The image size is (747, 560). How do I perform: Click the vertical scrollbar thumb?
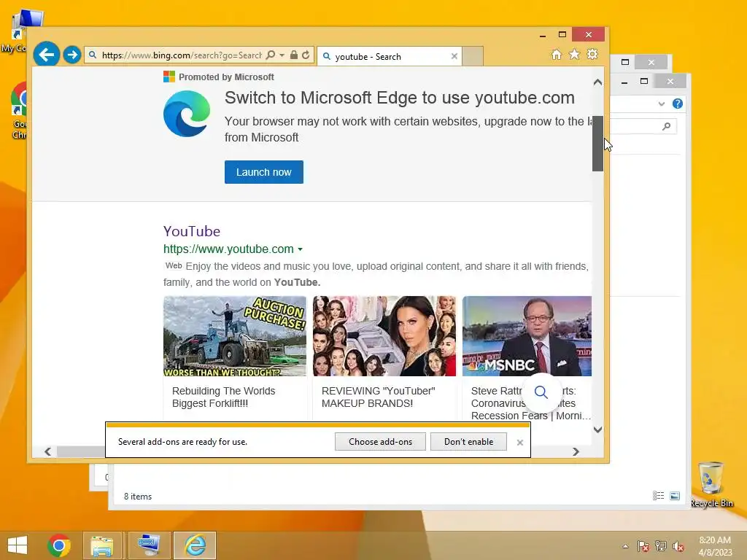[x=598, y=143]
